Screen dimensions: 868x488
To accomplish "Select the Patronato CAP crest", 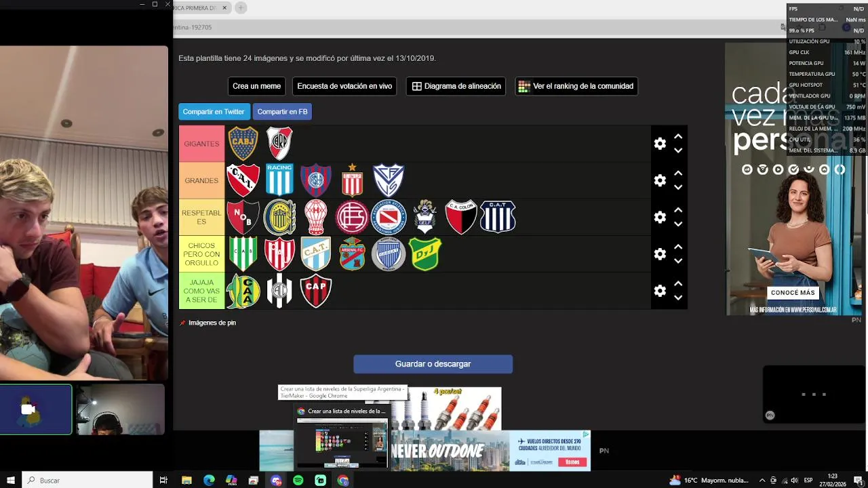I will pyautogui.click(x=315, y=290).
